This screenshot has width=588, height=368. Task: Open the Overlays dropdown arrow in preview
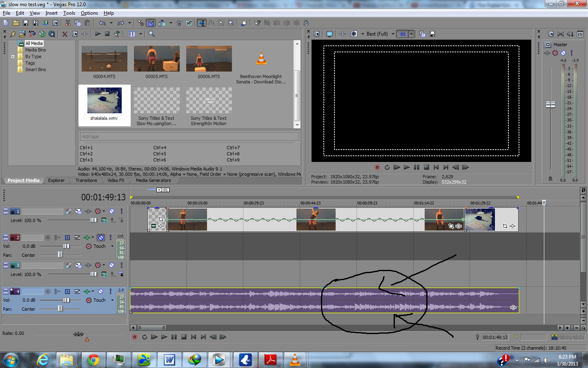[x=411, y=34]
